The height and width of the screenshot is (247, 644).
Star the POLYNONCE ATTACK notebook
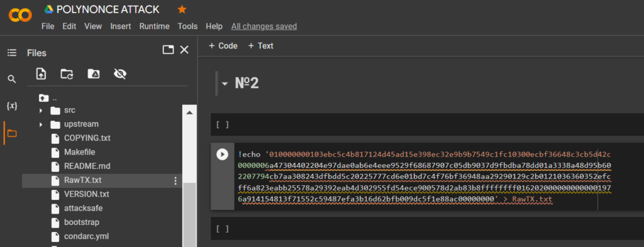tap(182, 9)
